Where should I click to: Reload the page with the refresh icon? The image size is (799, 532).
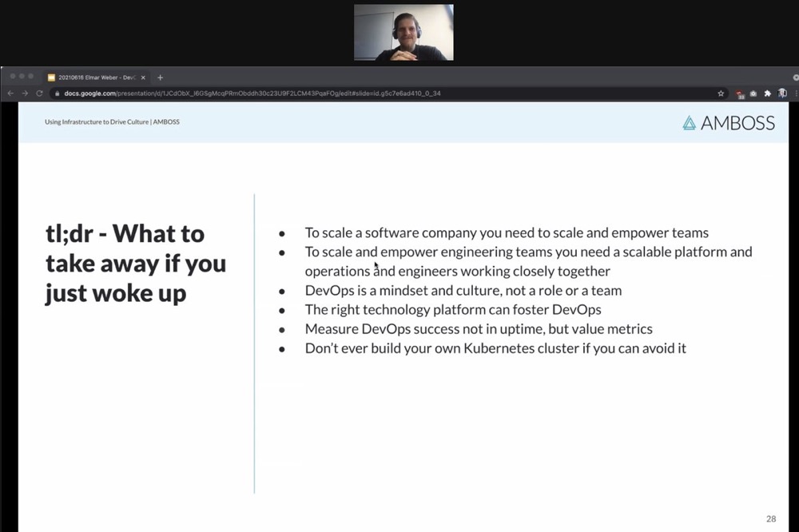coord(39,93)
